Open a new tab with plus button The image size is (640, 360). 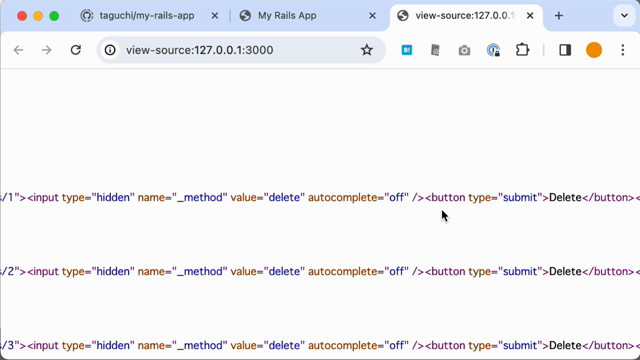[x=559, y=16]
